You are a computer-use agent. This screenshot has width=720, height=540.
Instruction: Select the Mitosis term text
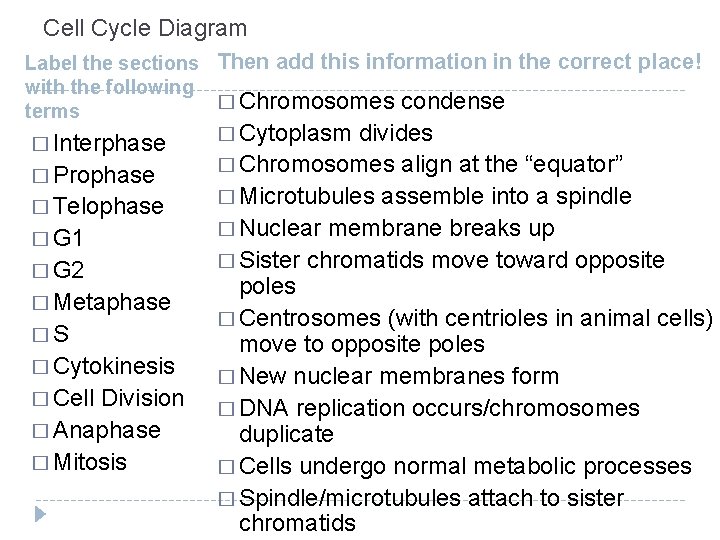coord(91,462)
